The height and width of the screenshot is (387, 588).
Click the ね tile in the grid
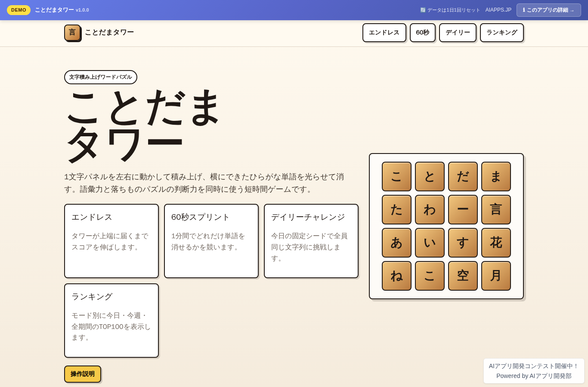(396, 276)
